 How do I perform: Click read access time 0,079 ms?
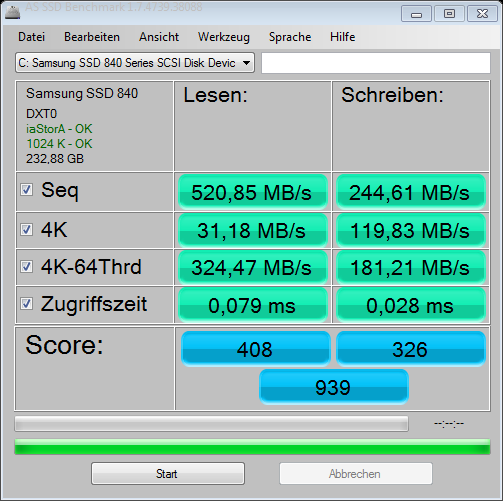(253, 305)
